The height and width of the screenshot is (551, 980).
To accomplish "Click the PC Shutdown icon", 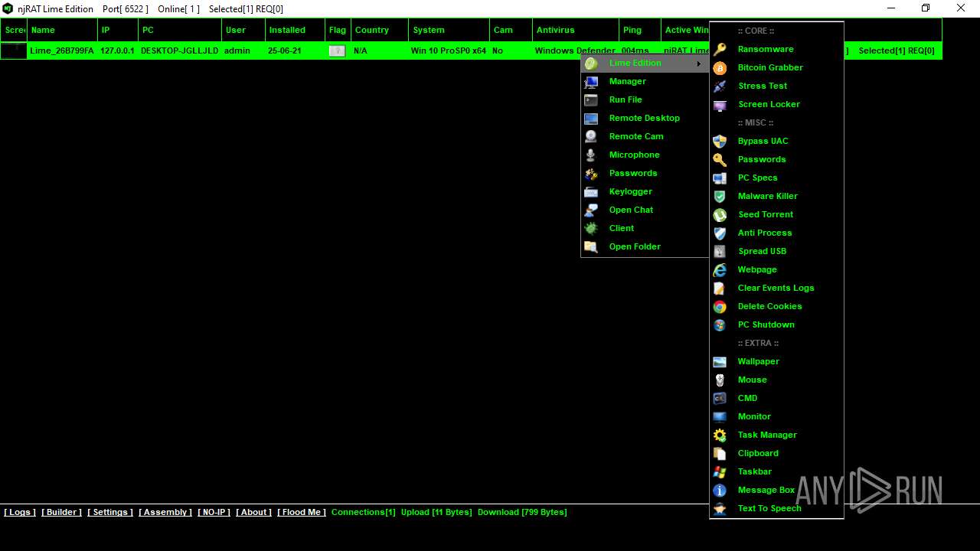I will [x=720, y=324].
